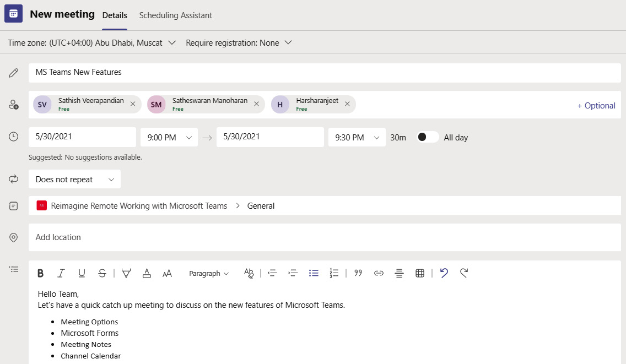Image resolution: width=626 pixels, height=364 pixels.
Task: Apply strikethrough formatting
Action: click(x=102, y=273)
